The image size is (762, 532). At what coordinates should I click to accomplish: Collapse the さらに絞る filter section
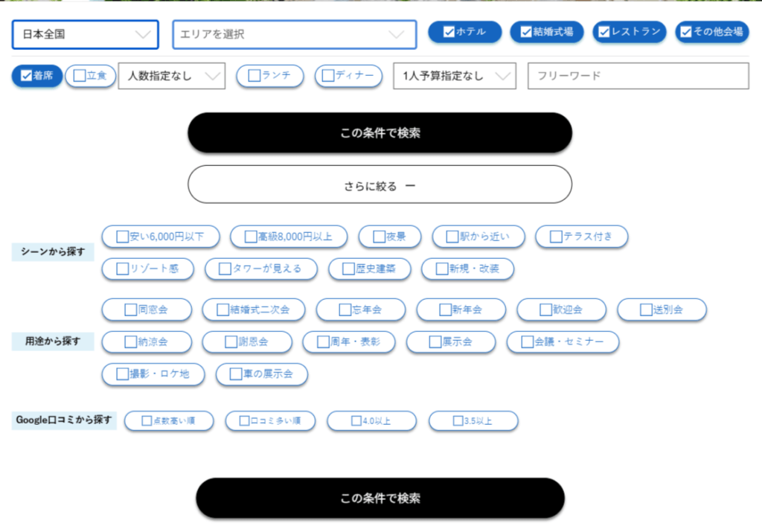tap(380, 185)
